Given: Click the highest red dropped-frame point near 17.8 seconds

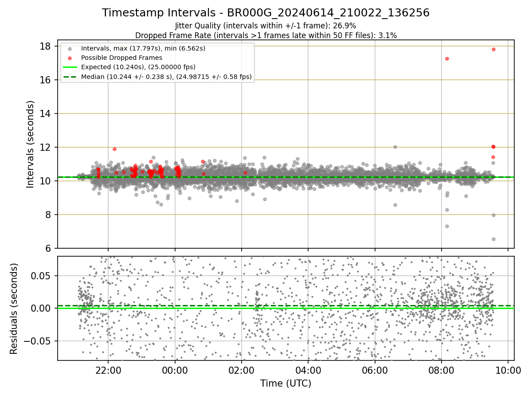Looking at the screenshot, I should pos(493,49).
